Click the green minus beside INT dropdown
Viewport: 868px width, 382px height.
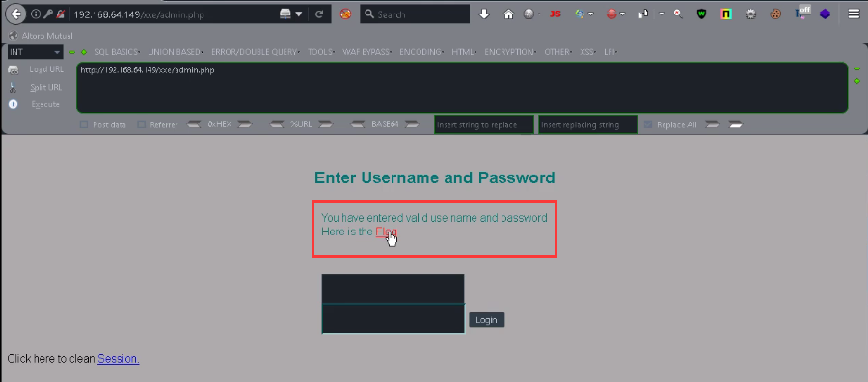(72, 52)
